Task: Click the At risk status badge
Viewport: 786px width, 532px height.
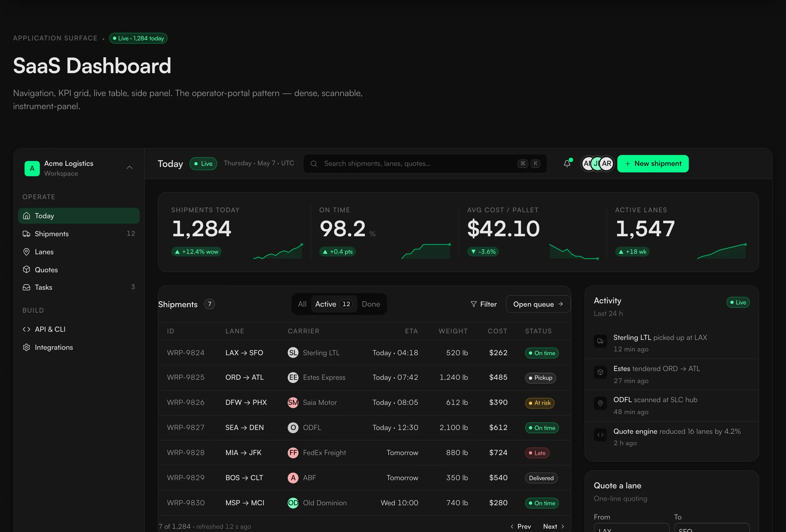Action: coord(539,403)
